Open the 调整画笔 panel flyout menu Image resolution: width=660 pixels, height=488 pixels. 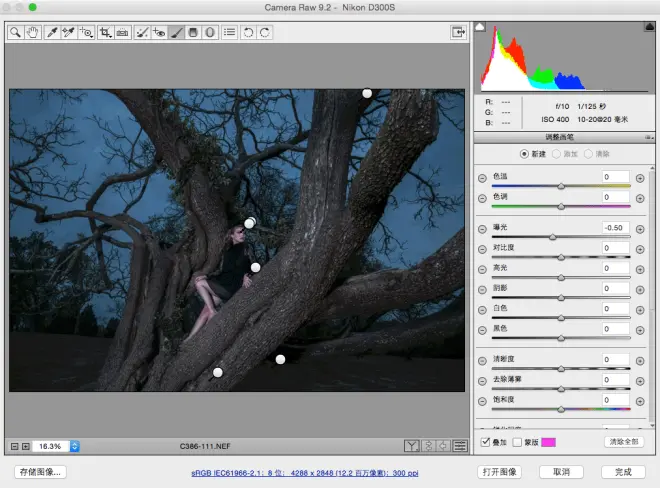[649, 137]
